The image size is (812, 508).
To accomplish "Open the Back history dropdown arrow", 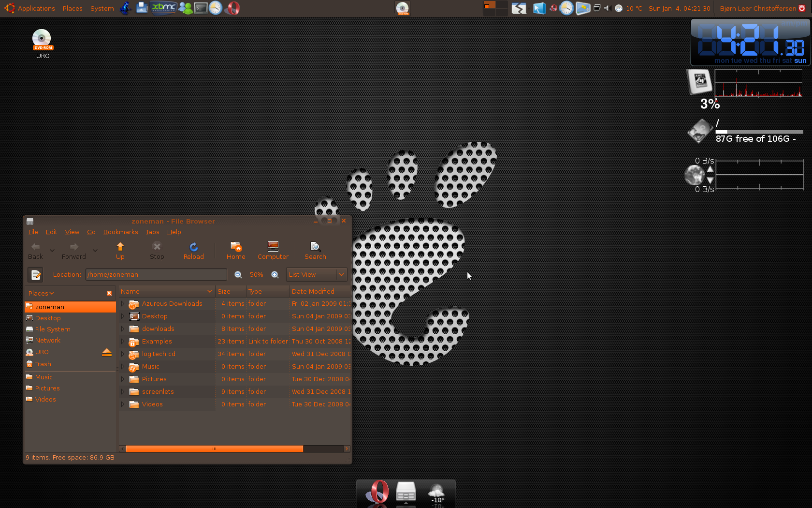I will [52, 251].
